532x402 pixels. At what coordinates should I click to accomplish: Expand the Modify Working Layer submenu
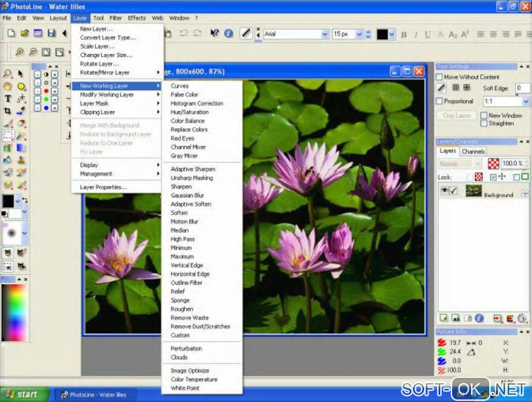(116, 95)
